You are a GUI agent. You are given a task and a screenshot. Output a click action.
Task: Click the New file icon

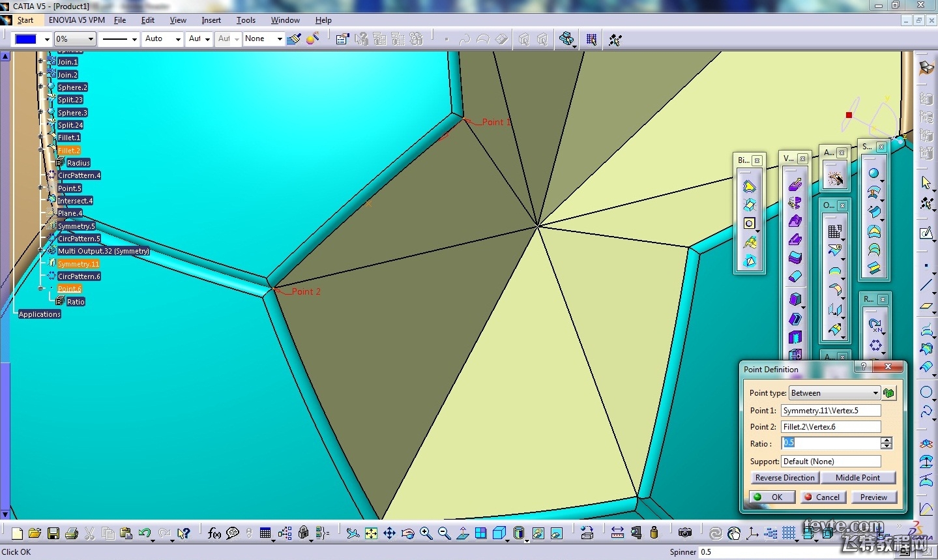(17, 533)
